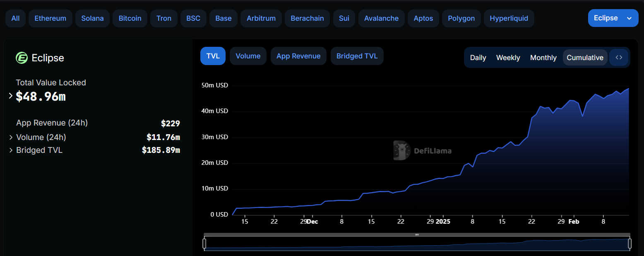The height and width of the screenshot is (256, 644).
Task: Select the TVL chart tab
Action: [x=213, y=56]
